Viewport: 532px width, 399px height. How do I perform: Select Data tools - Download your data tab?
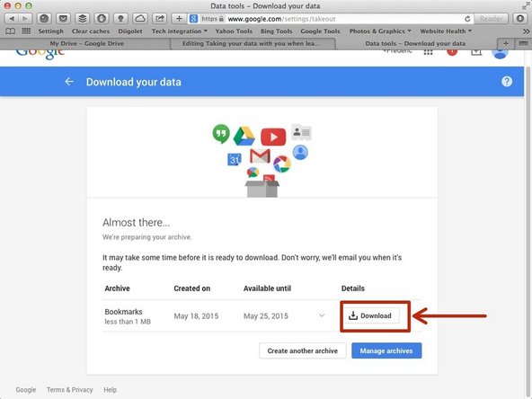click(x=415, y=43)
